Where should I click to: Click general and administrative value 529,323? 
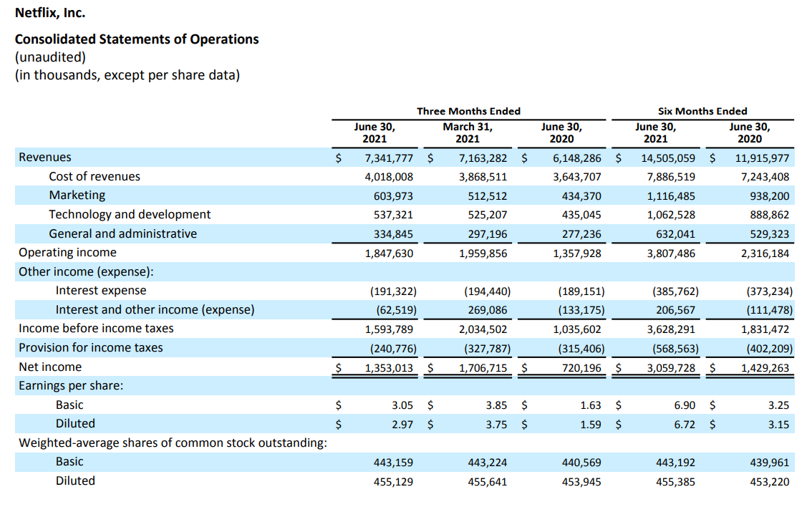coord(770,234)
